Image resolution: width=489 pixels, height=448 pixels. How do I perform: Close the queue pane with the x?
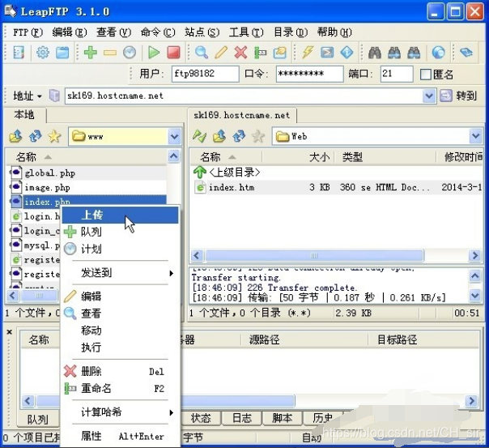(x=10, y=332)
